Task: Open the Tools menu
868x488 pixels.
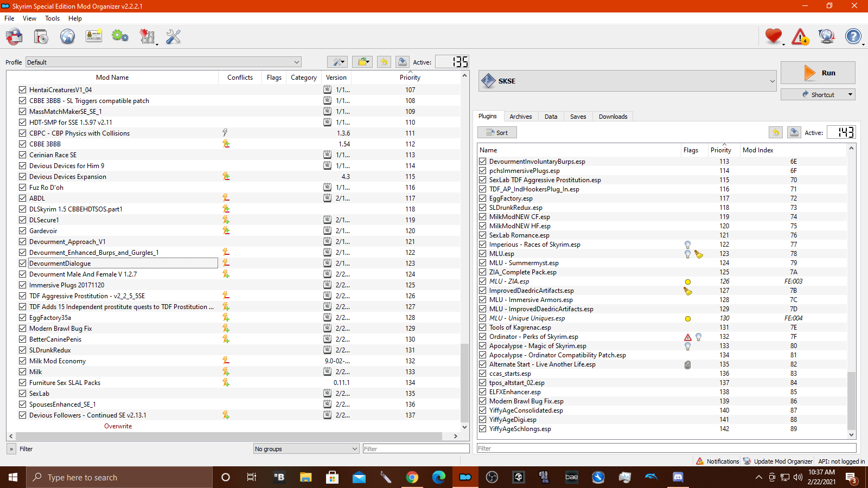Action: coord(52,18)
